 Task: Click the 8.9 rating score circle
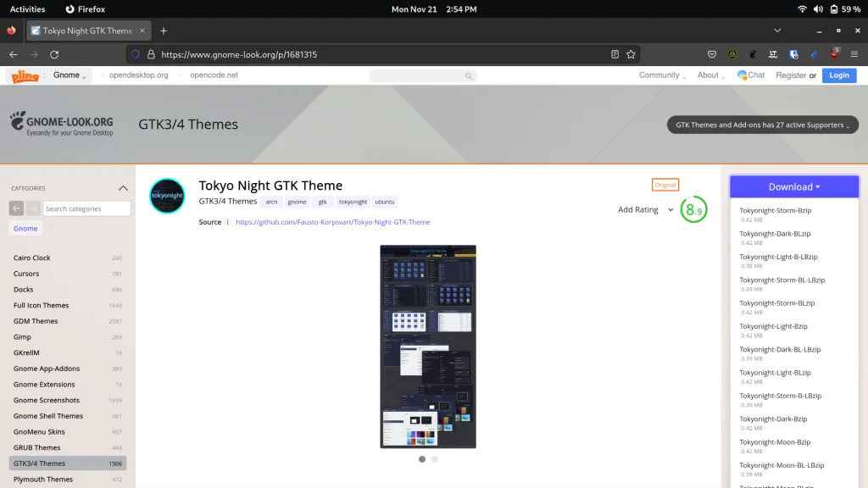coord(693,210)
